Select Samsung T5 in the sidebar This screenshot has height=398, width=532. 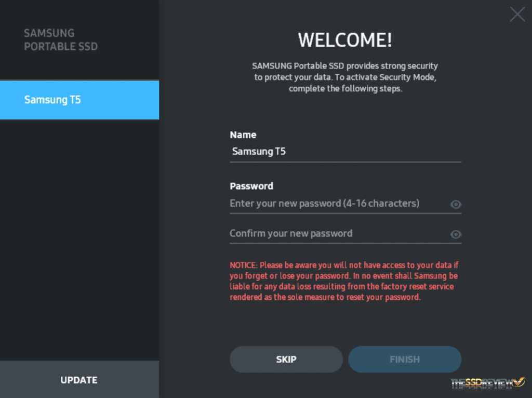(x=79, y=100)
